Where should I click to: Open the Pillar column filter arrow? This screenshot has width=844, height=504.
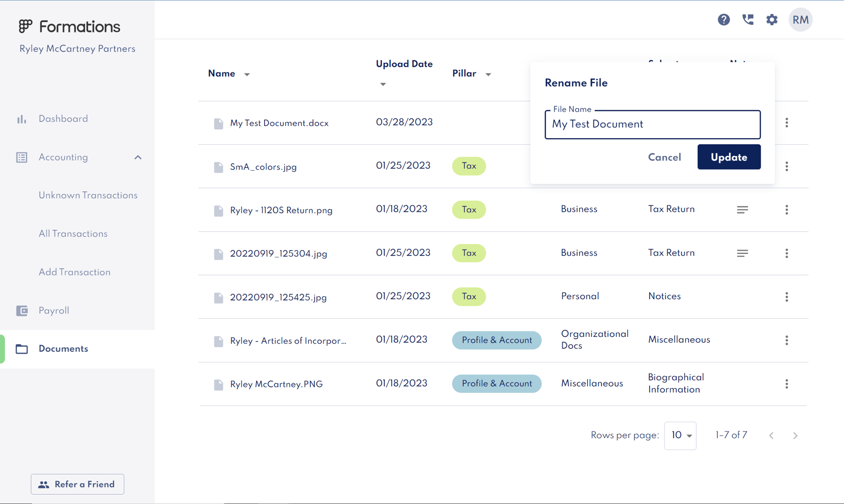point(488,75)
